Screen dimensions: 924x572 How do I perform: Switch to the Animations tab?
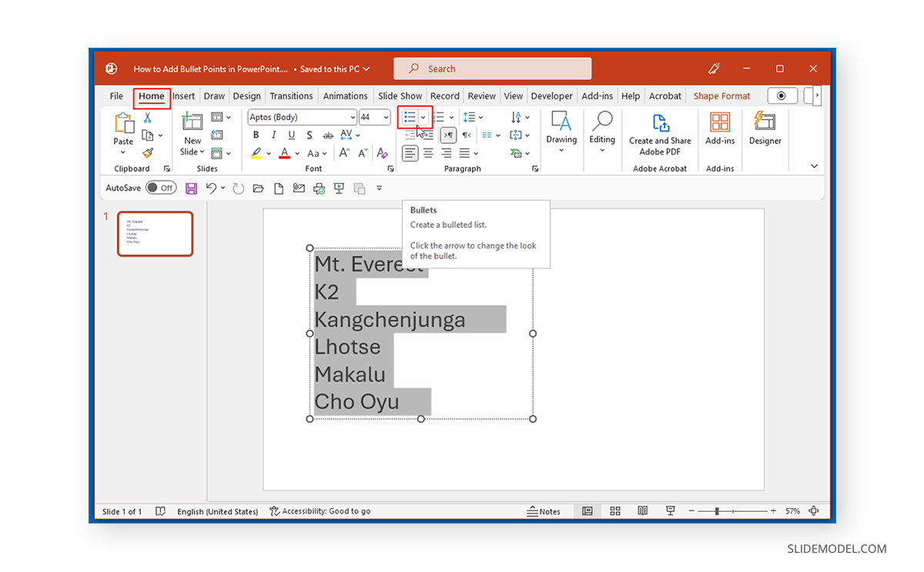345,96
